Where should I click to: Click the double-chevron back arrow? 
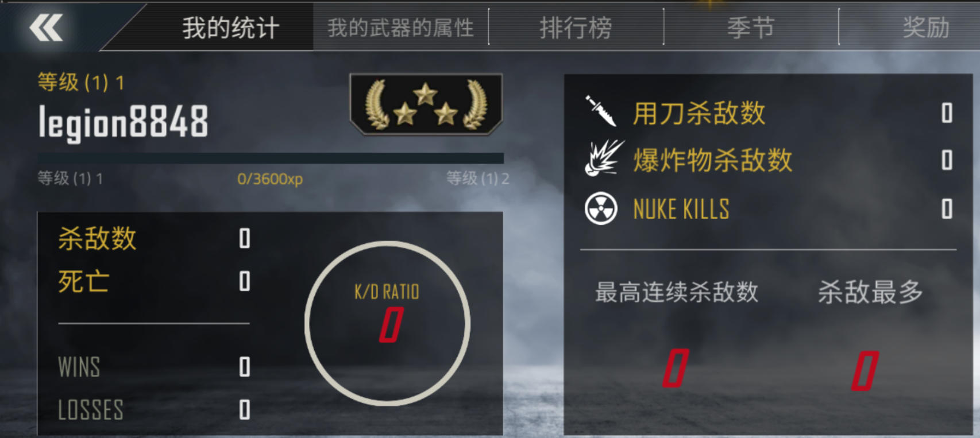47,28
